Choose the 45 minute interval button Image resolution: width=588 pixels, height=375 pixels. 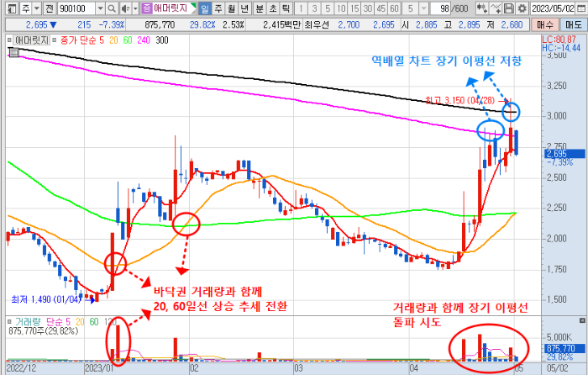point(381,8)
